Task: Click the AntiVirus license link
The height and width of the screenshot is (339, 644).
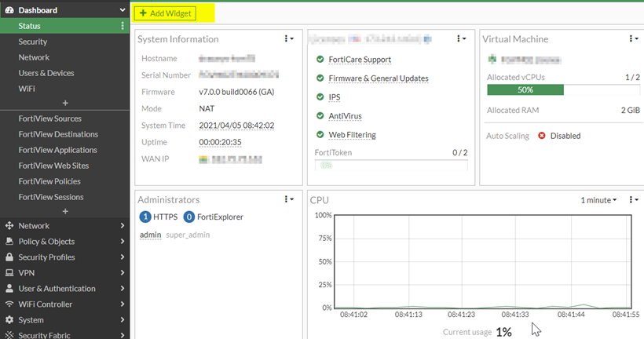Action: pos(345,116)
